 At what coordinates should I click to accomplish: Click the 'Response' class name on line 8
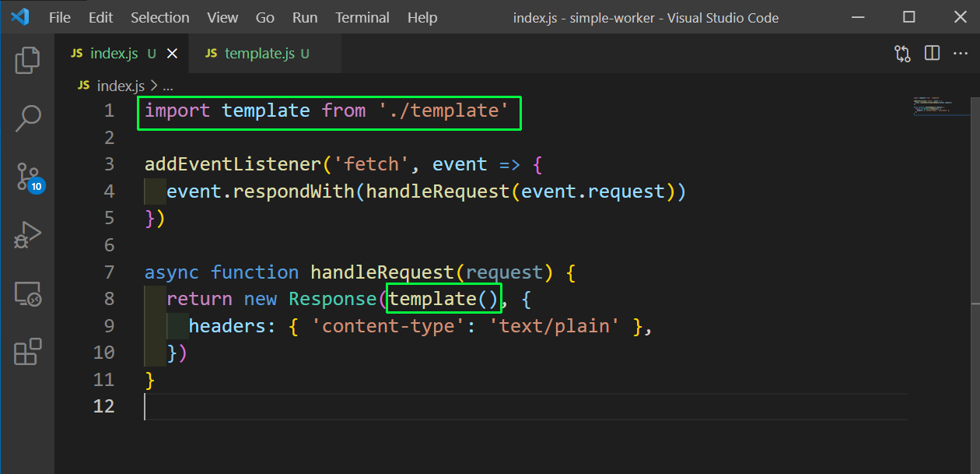[333, 299]
